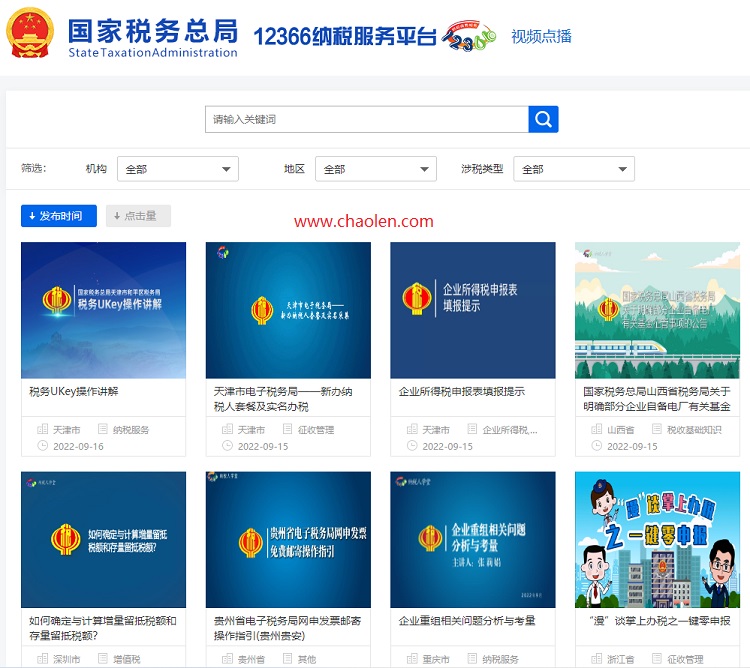Click the blue magnifier search button
750x668 pixels.
pyautogui.click(x=543, y=119)
